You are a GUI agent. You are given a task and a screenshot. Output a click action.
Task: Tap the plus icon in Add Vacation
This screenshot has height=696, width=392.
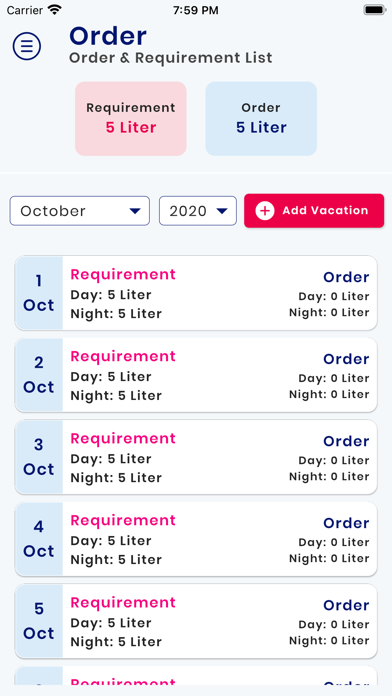pyautogui.click(x=265, y=210)
